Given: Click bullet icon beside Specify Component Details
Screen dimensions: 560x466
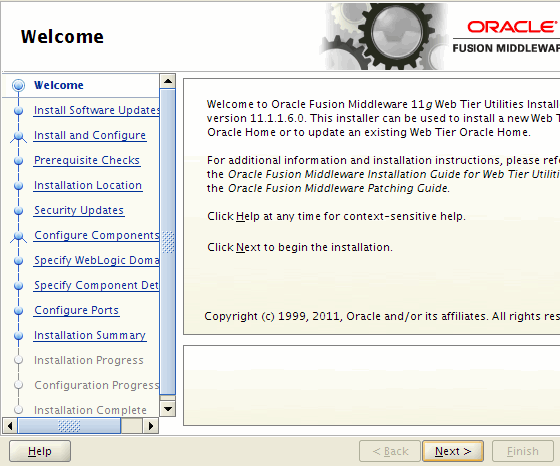Looking at the screenshot, I should coord(19,286).
